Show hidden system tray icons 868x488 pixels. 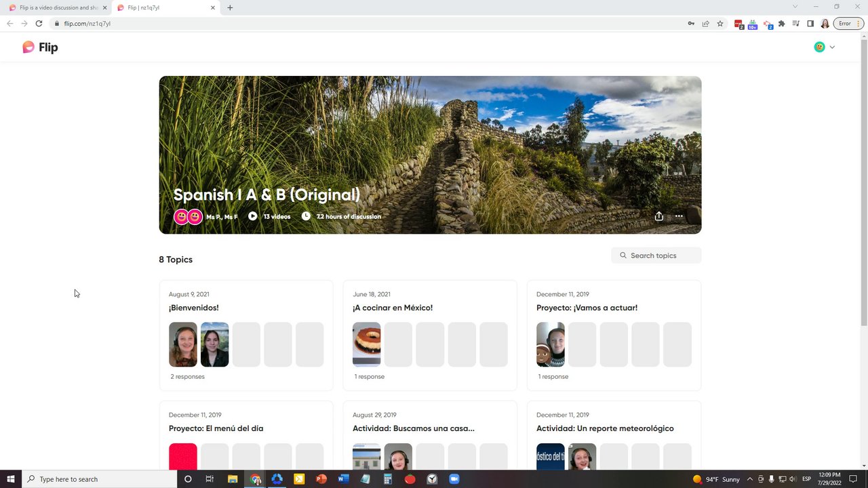(x=750, y=479)
